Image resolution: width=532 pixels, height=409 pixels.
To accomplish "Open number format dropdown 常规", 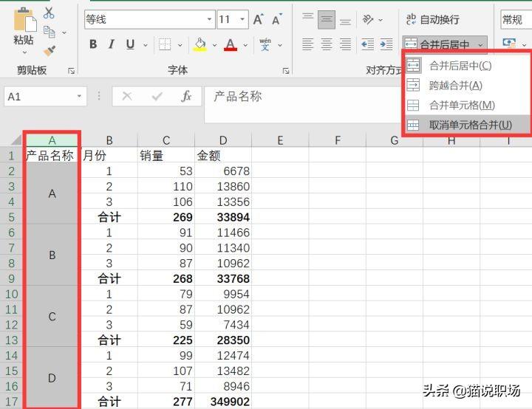I will 516,20.
